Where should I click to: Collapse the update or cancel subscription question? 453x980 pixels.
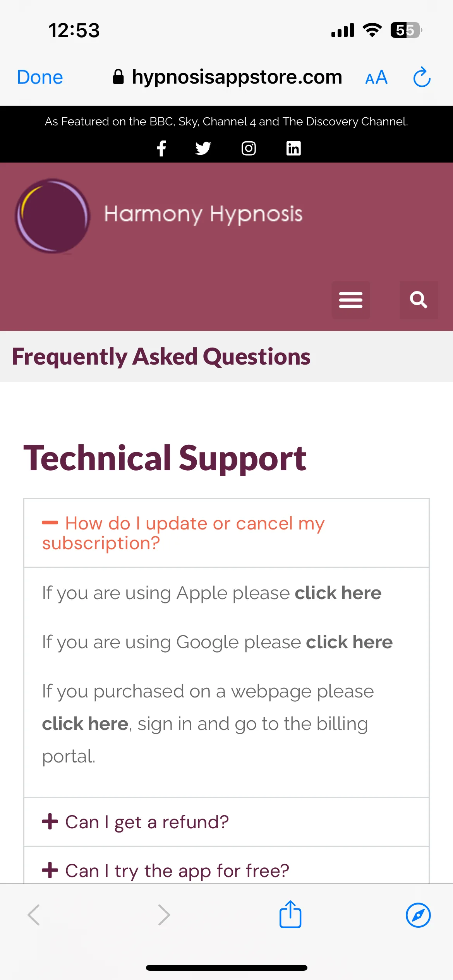click(x=226, y=533)
